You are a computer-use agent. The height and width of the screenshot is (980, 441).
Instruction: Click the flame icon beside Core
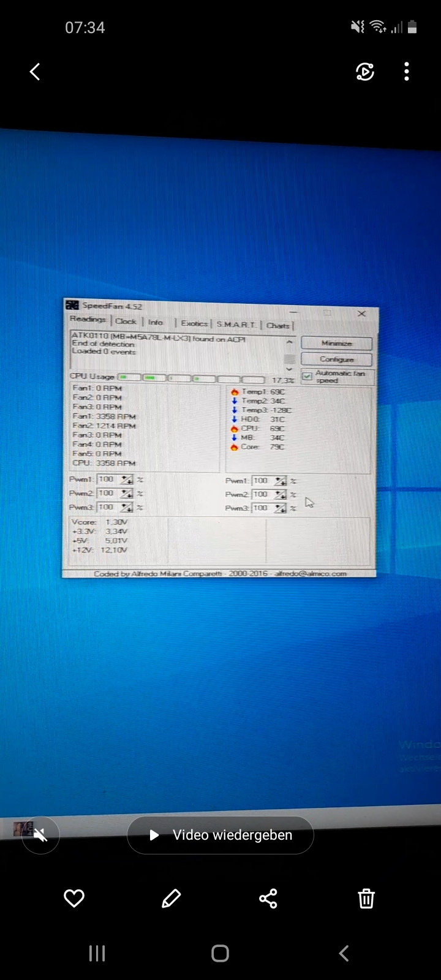(x=234, y=447)
